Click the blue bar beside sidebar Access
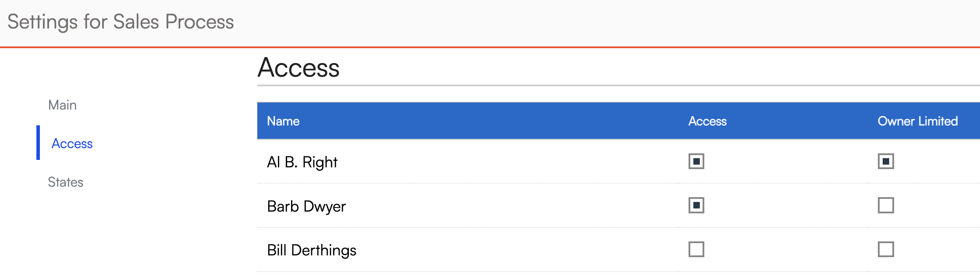This screenshot has height=276, width=980. [x=38, y=143]
